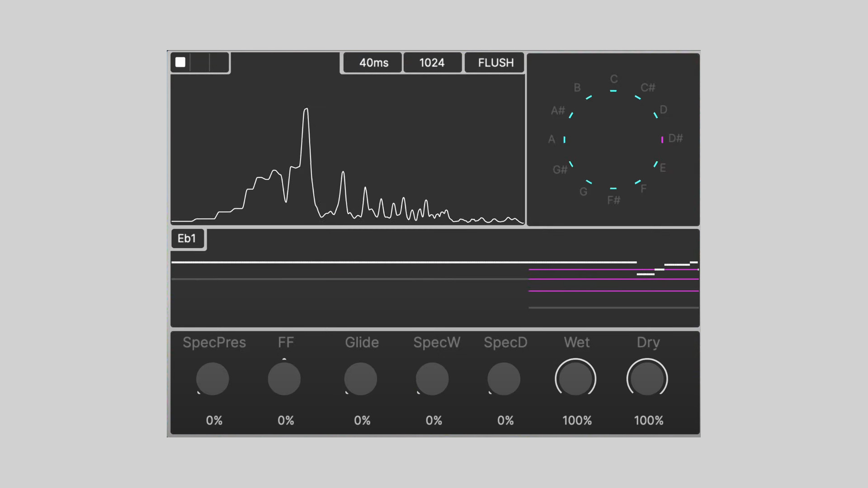Viewport: 868px width, 488px height.
Task: Click the SpecPres knob
Action: 212,379
